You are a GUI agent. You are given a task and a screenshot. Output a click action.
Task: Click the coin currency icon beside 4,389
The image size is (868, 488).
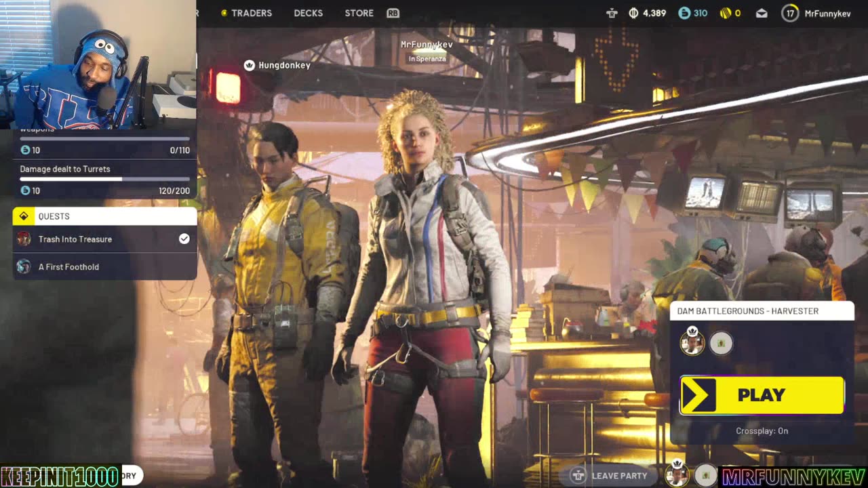click(x=633, y=13)
